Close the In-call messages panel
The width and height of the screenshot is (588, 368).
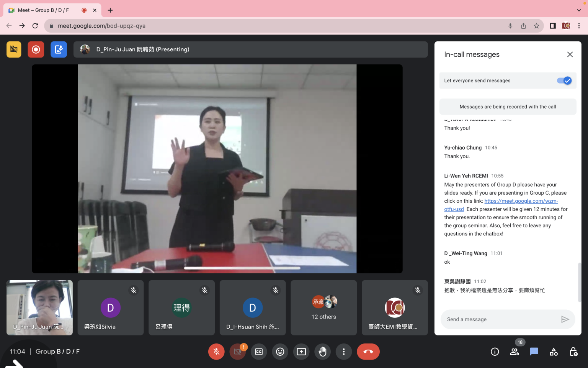(570, 54)
